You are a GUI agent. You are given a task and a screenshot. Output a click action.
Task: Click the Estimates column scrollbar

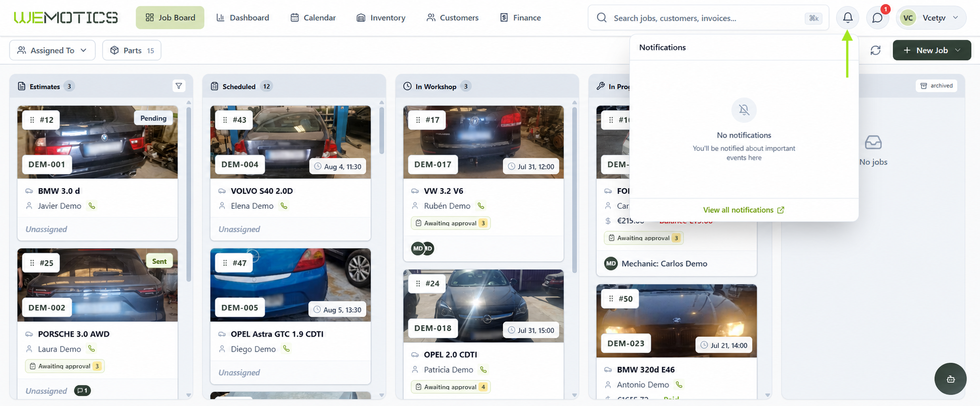189,194
